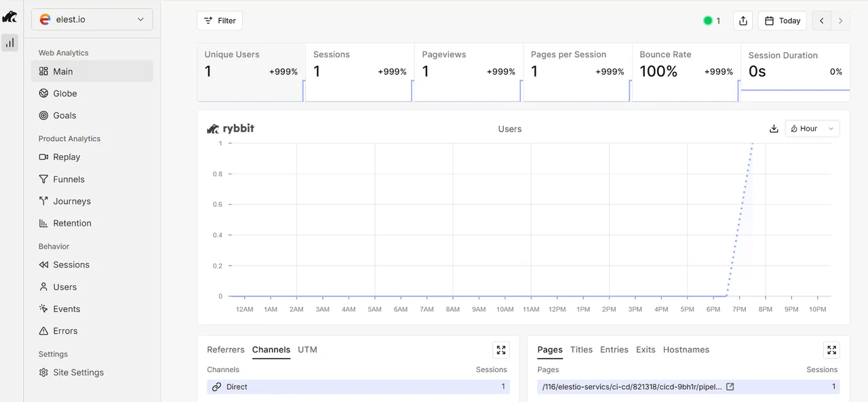Open the Replay section
This screenshot has width=868, height=402.
click(x=92, y=157)
